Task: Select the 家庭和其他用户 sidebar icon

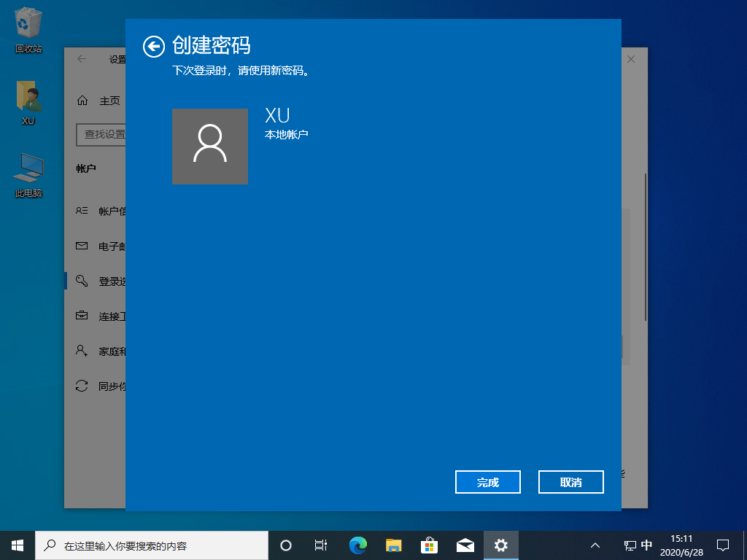Action: pyautogui.click(x=82, y=351)
